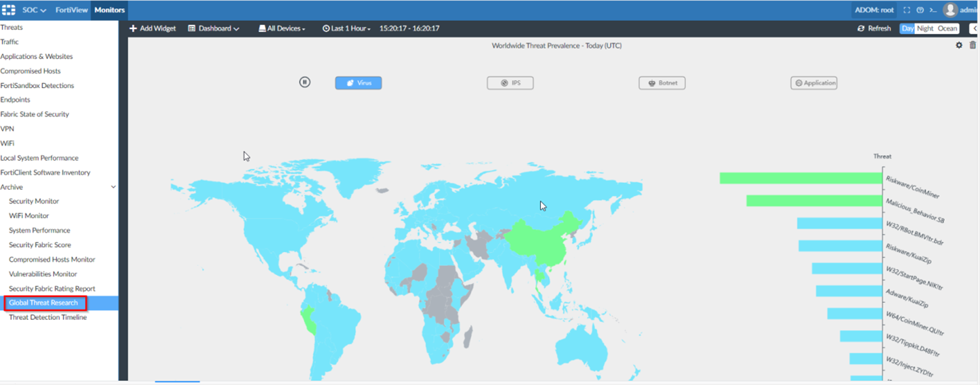Open the SOC module dropdown
Image resolution: width=980 pixels, height=385 pixels.
click(x=34, y=10)
